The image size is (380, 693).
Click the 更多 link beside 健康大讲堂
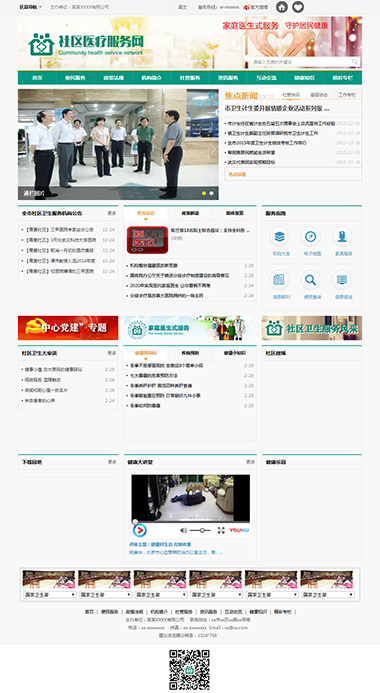tap(251, 462)
